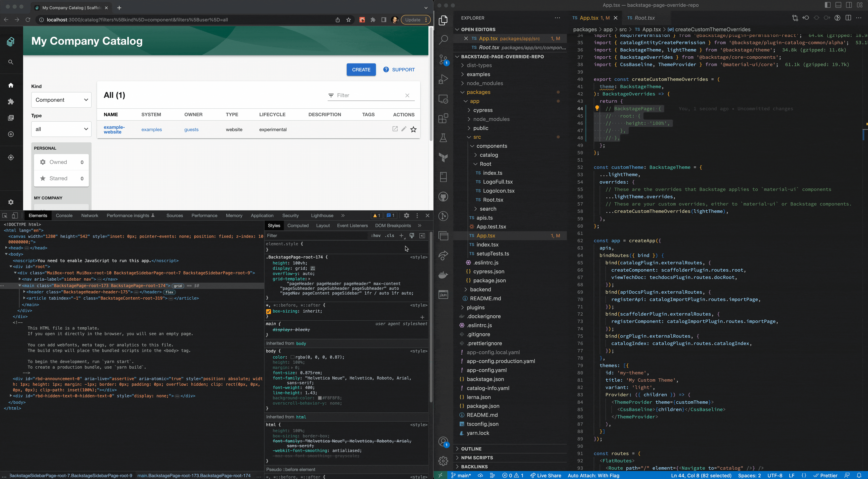
Task: Toggle the grid badge on the main element
Action: (x=178, y=286)
